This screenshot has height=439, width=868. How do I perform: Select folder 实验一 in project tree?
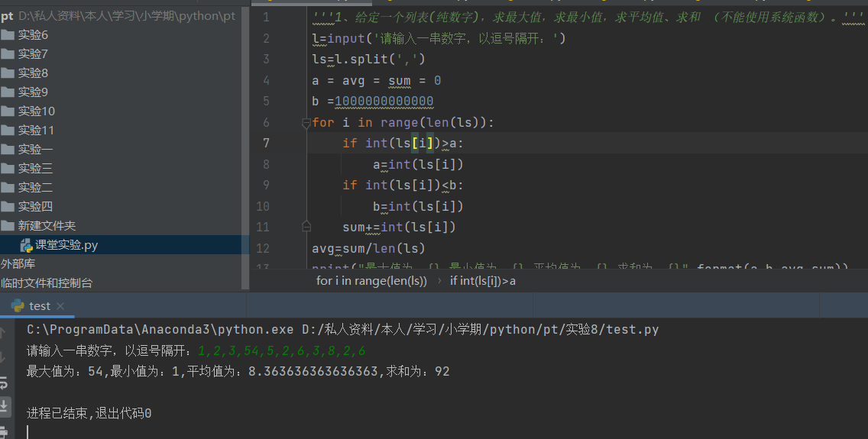pyautogui.click(x=35, y=150)
